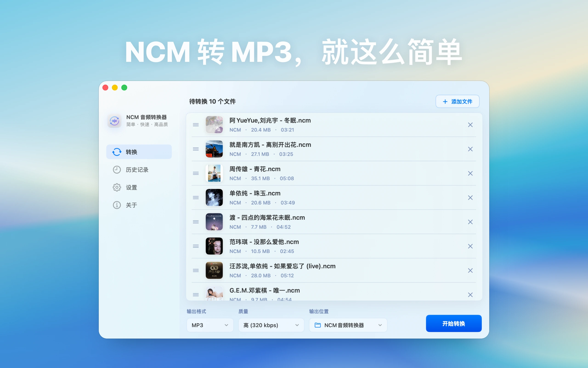This screenshot has width=588, height=368.
Task: Open the 输出位置 NCM音频转换器 dropdown
Action: (x=348, y=325)
